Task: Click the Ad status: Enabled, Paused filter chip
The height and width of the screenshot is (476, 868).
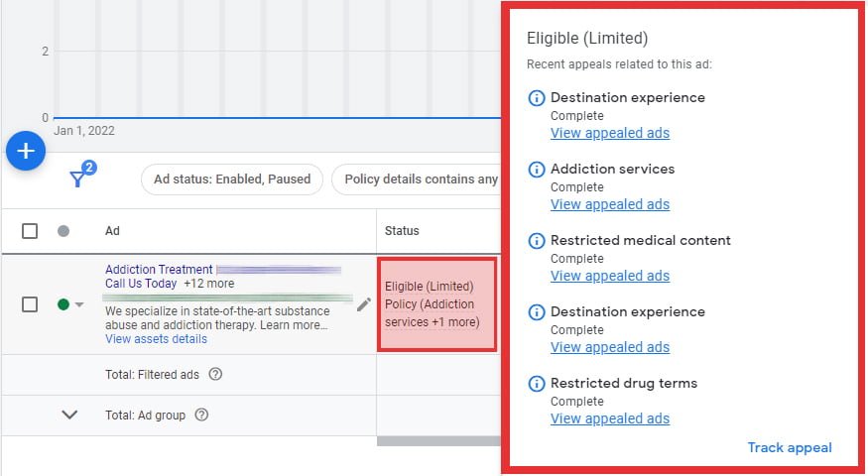Action: pos(232,179)
